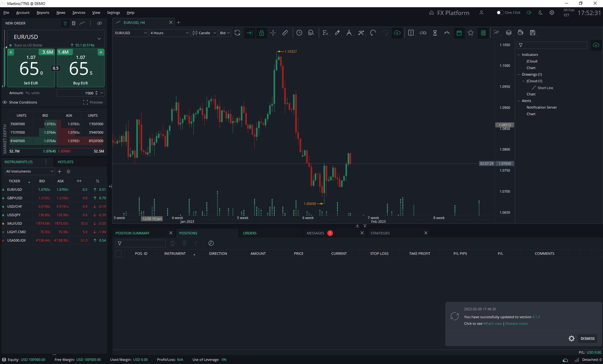This screenshot has width=603, height=364.
Task: Collapse the Indicators tree node
Action: click(519, 55)
